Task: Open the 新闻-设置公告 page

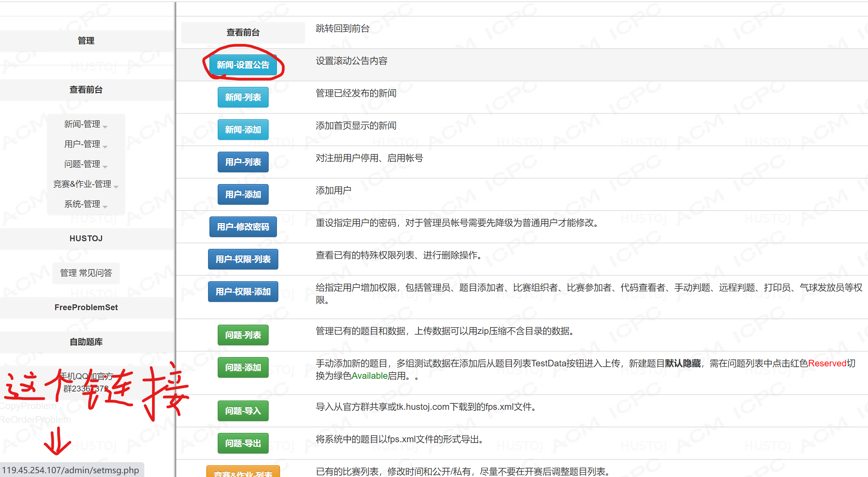Action: coord(243,65)
